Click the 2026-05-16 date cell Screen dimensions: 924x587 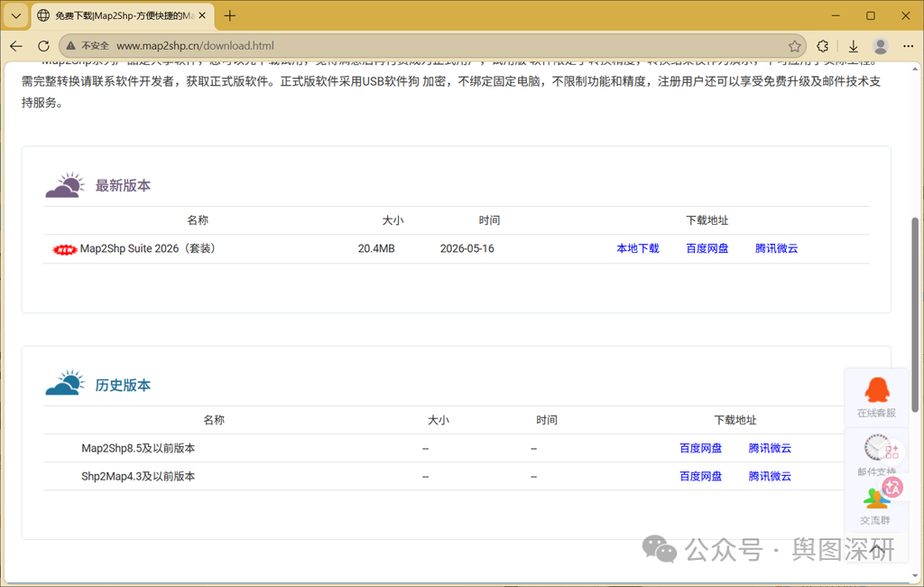[x=467, y=249]
